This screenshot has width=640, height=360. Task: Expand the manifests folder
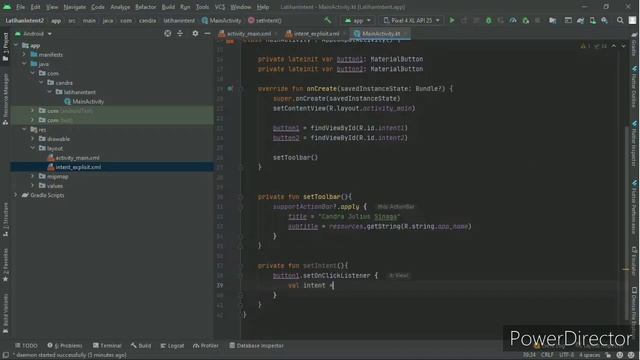click(24, 54)
